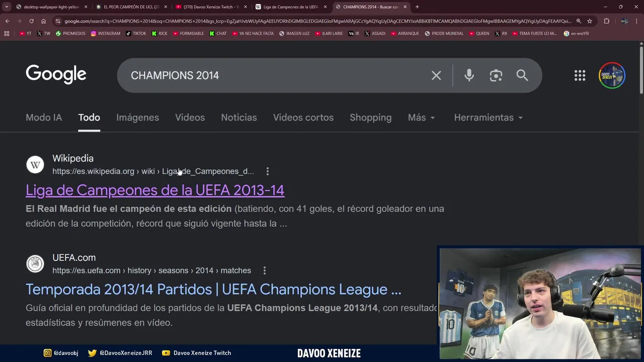Screen dimensions: 644x362
Task: Expand the Más dropdown
Action: pos(422,118)
